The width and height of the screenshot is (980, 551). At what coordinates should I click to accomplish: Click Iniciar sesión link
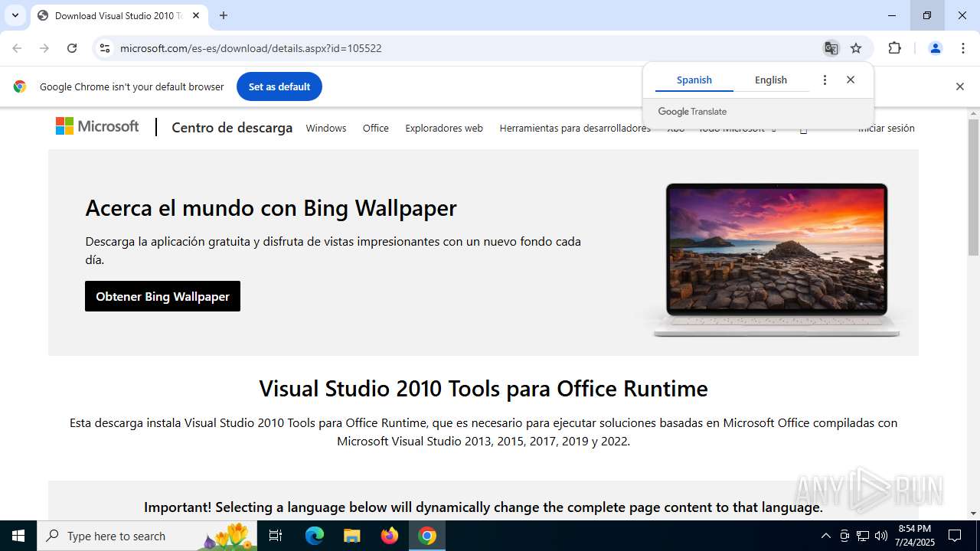(x=887, y=128)
